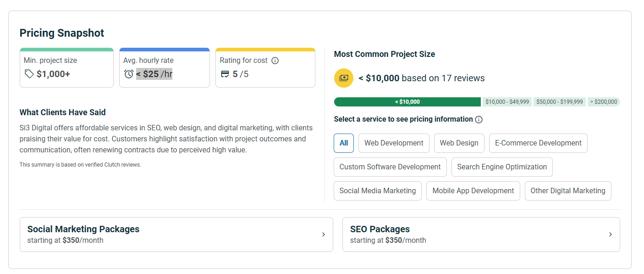Choose Mobile App Development filter
The height and width of the screenshot is (274, 644).
point(473,191)
